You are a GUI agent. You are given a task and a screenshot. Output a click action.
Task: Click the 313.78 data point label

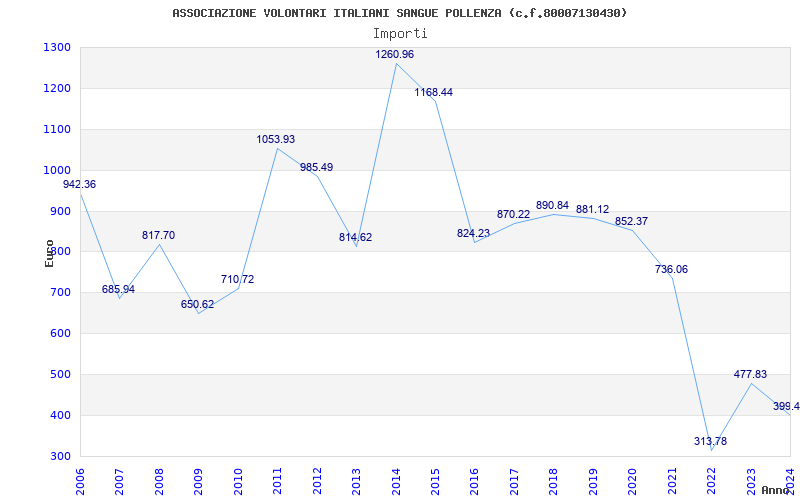tap(710, 441)
